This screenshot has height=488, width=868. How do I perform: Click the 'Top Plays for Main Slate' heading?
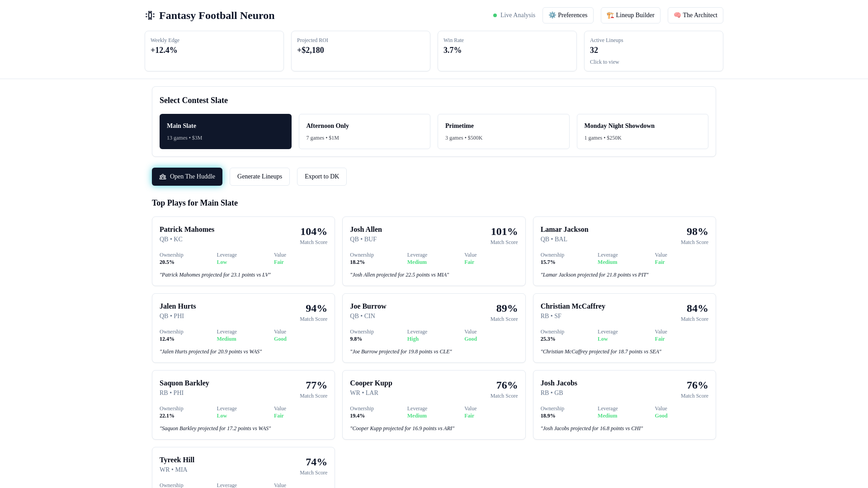click(195, 203)
